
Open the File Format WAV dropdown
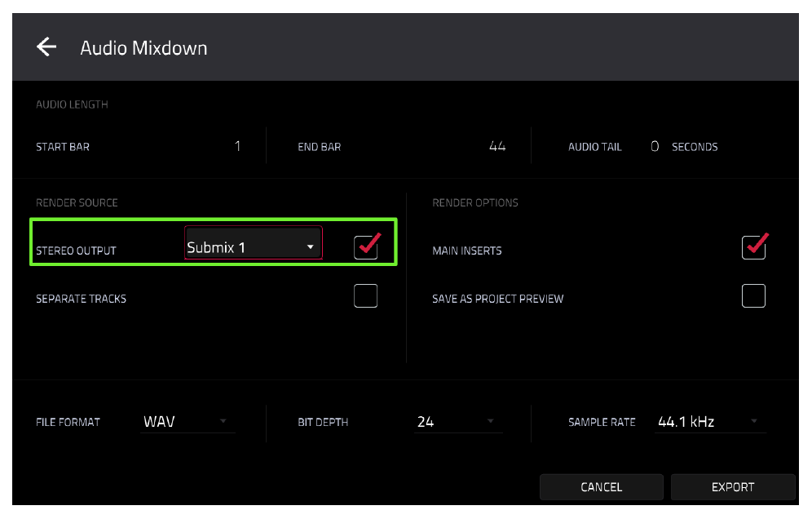(x=188, y=422)
